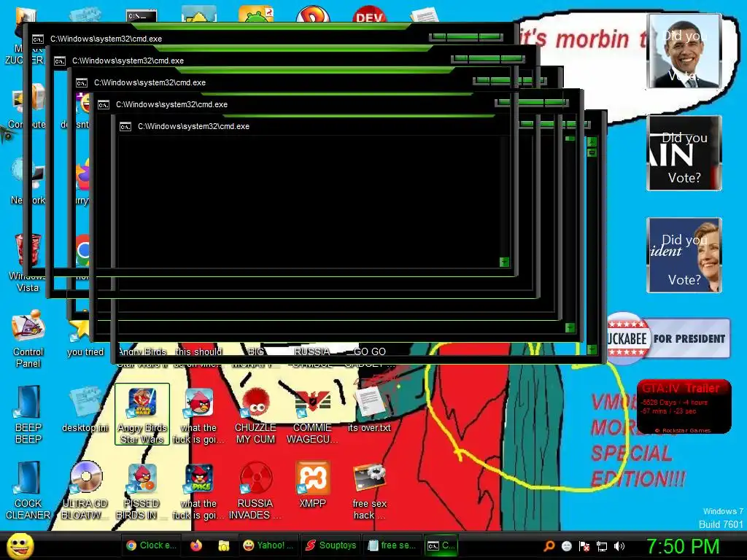Open the Control Panel desktop icon

(x=28, y=339)
